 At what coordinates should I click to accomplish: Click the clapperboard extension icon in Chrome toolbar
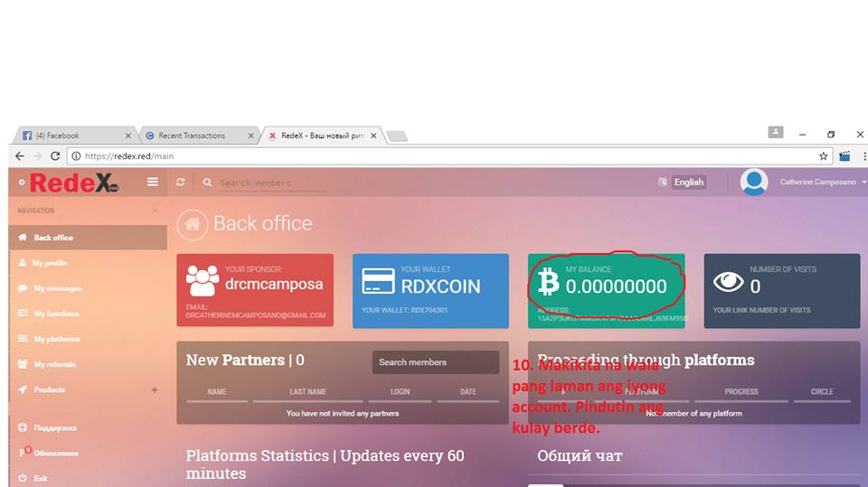tap(844, 156)
